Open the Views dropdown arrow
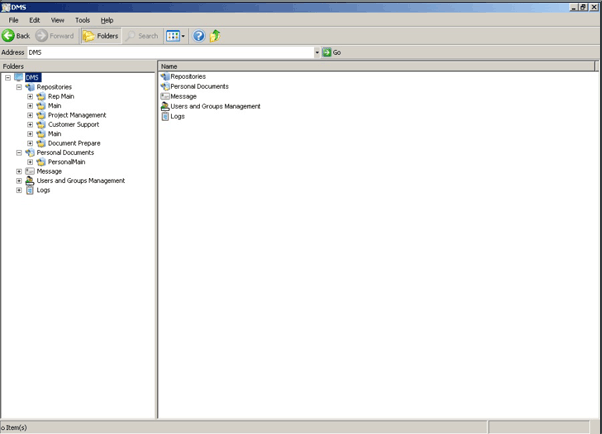Screen dimensions: 602x434 [183, 36]
